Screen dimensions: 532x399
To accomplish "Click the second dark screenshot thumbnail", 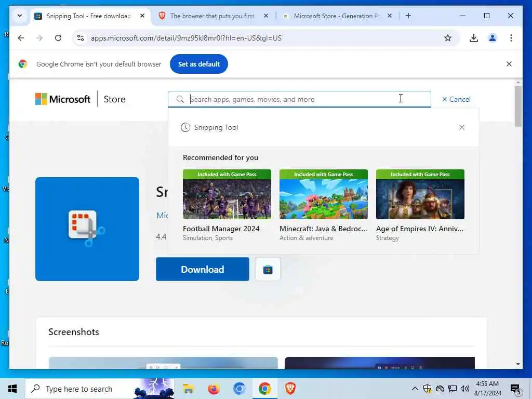I will point(380,363).
